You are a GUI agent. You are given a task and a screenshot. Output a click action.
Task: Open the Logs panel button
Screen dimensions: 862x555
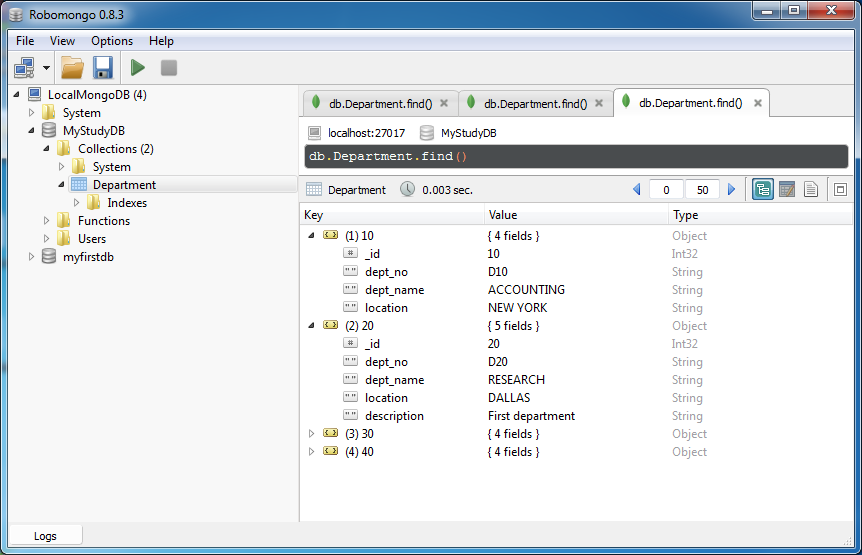tap(45, 536)
